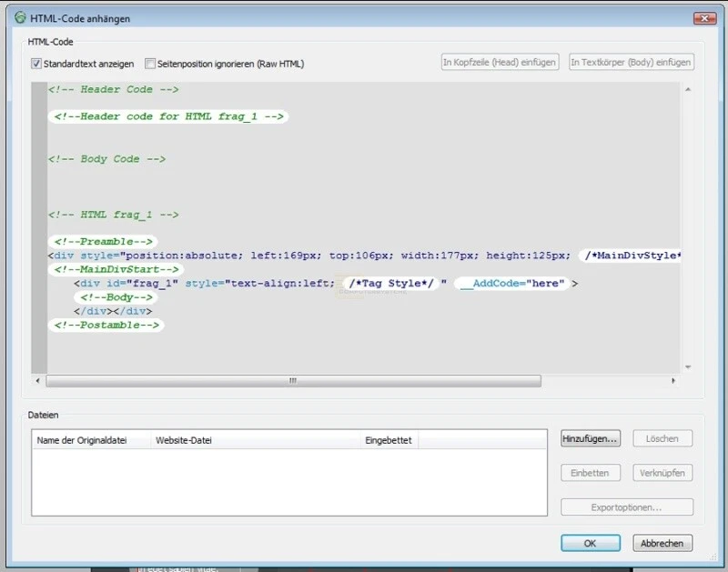Confirm the dialog with OK

coord(591,543)
